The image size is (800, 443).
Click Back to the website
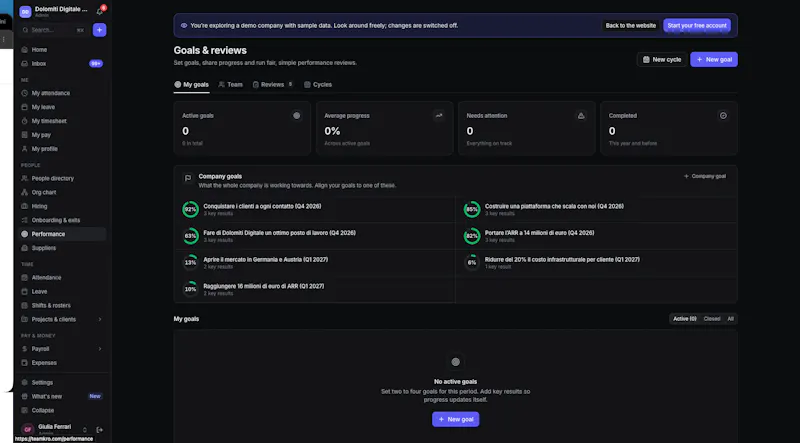631,26
